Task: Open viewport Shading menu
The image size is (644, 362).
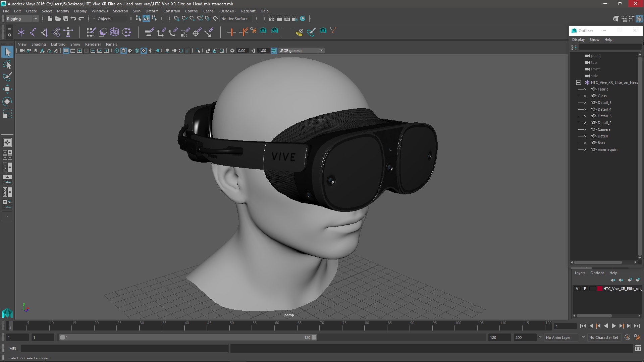Action: pos(39,44)
